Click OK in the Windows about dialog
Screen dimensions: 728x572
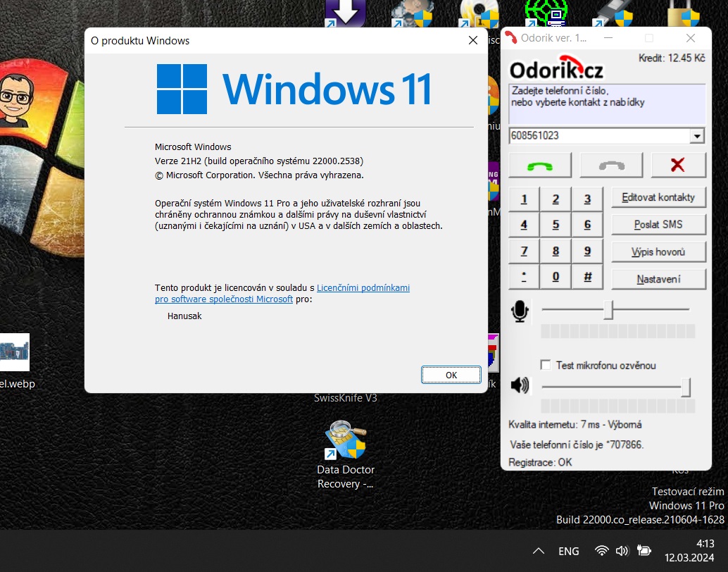(x=451, y=375)
